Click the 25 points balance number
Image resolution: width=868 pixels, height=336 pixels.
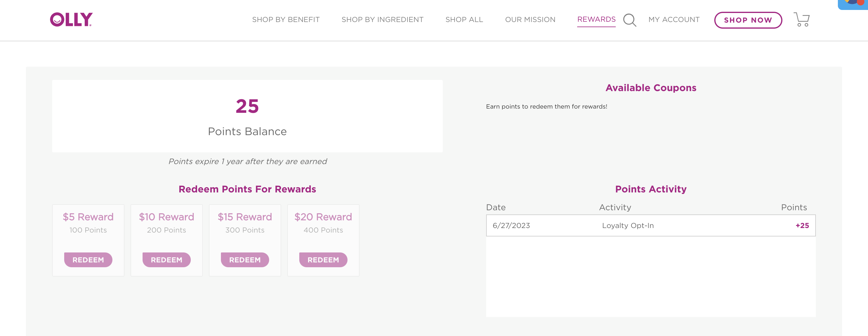pyautogui.click(x=247, y=106)
